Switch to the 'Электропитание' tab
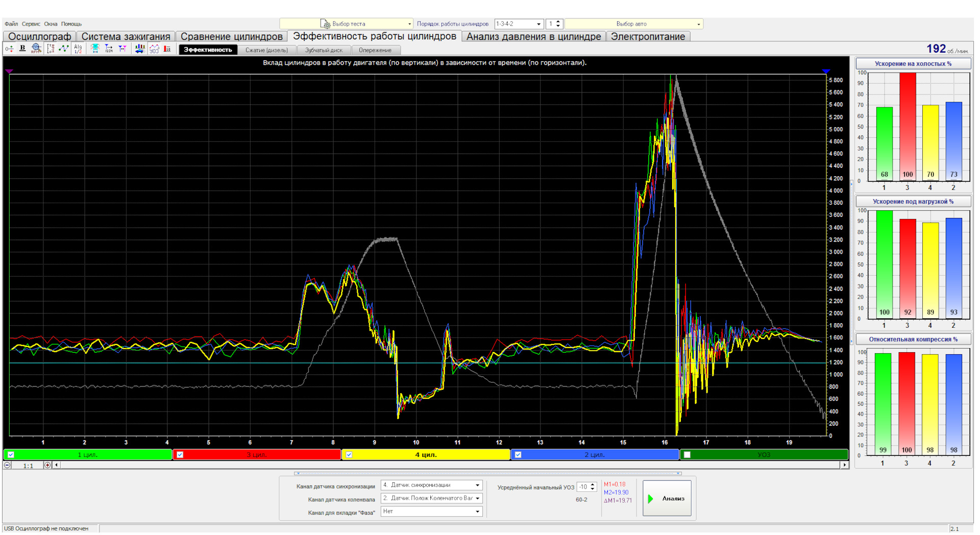Viewport: 980px width, 535px height. pos(648,37)
